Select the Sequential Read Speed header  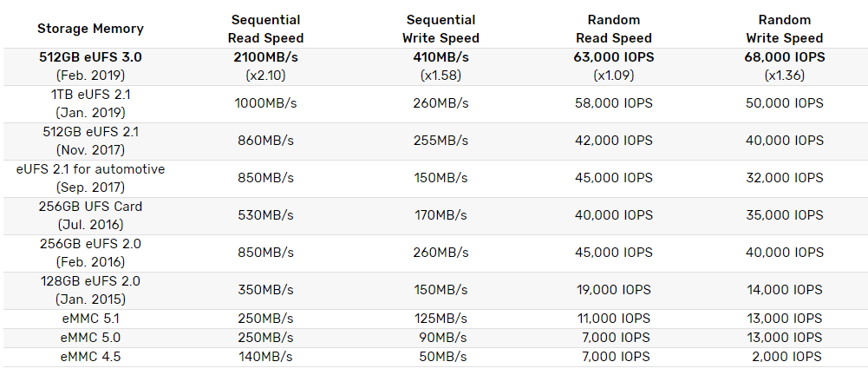[x=265, y=29]
